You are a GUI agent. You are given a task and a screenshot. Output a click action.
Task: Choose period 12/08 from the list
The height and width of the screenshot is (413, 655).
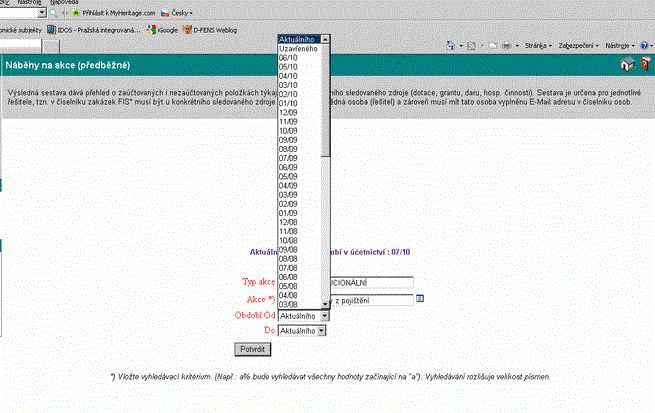(x=300, y=222)
